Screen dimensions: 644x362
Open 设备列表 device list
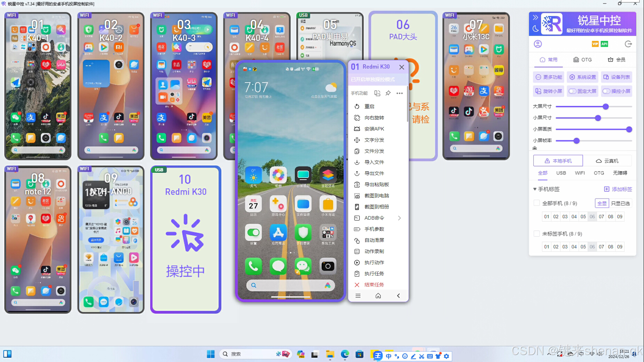tap(616, 77)
